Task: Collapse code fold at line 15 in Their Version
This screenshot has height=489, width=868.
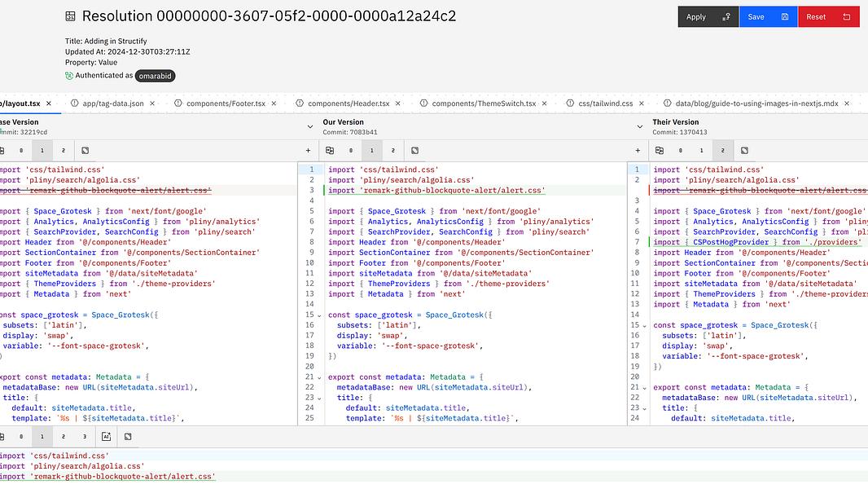Action: (644, 326)
